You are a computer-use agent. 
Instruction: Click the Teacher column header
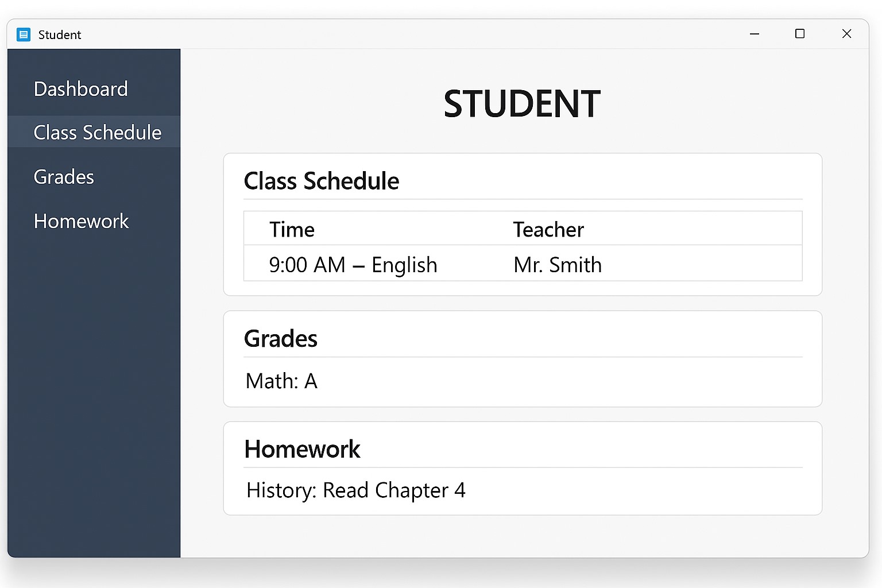point(548,229)
